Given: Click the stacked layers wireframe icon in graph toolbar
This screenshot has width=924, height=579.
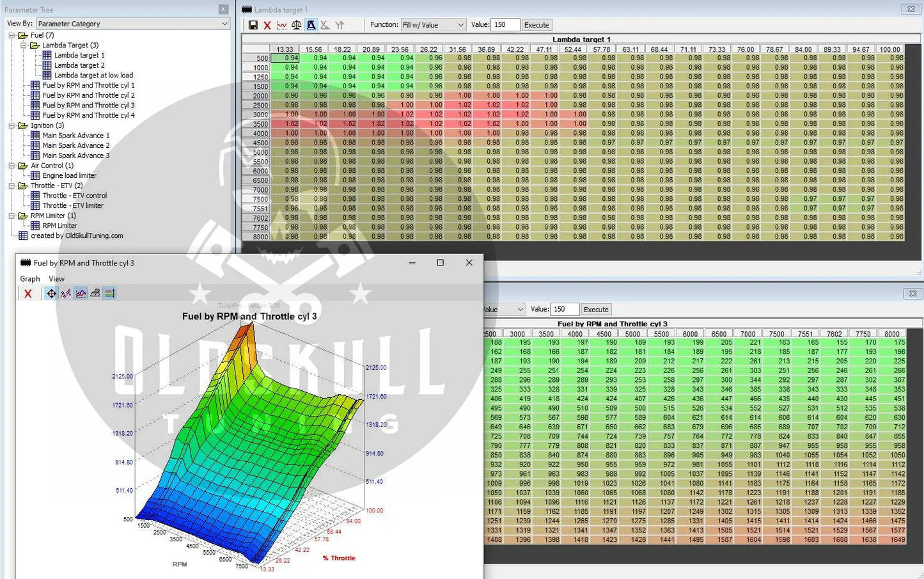Looking at the screenshot, I should [x=95, y=294].
